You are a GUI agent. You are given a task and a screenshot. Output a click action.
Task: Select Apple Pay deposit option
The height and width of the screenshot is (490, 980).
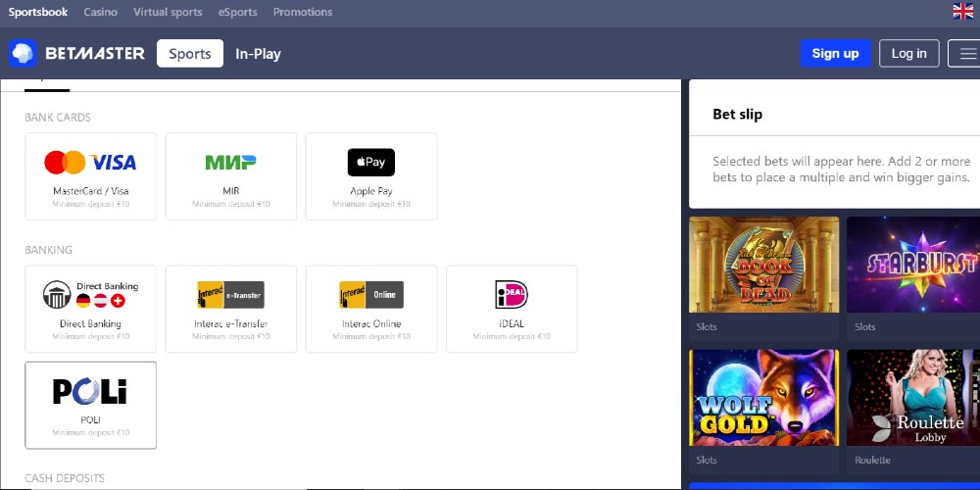point(371,176)
